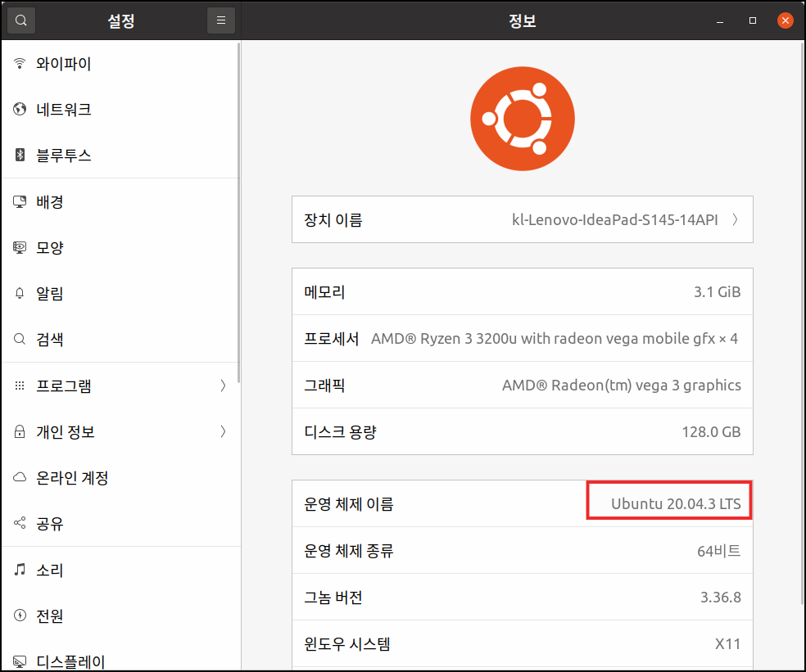
Task: Click the 설정 title in header
Action: [x=121, y=20]
